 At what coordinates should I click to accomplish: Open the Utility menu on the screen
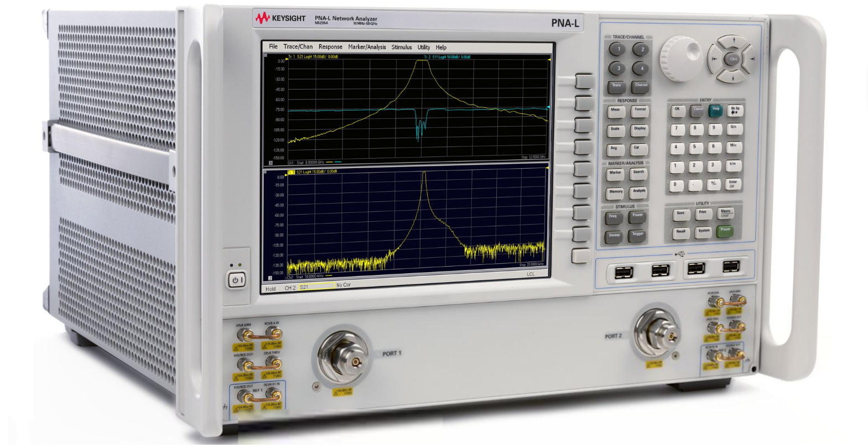(x=424, y=48)
